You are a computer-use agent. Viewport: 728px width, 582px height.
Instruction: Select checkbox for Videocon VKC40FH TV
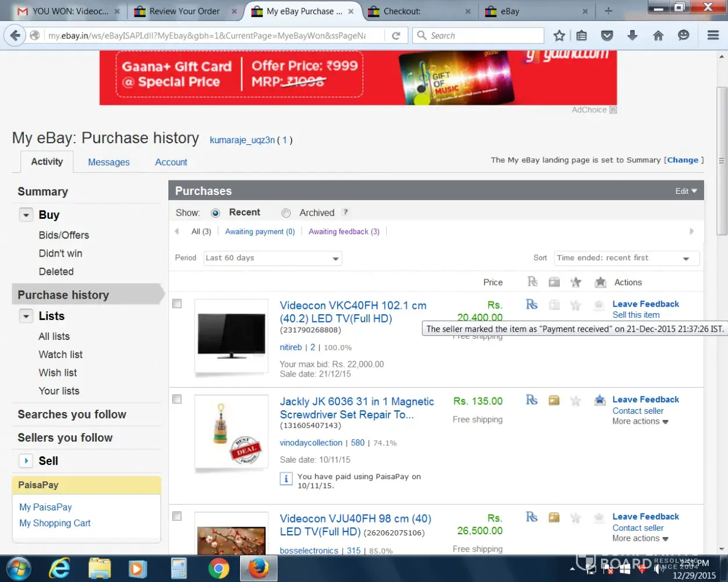[x=177, y=304]
